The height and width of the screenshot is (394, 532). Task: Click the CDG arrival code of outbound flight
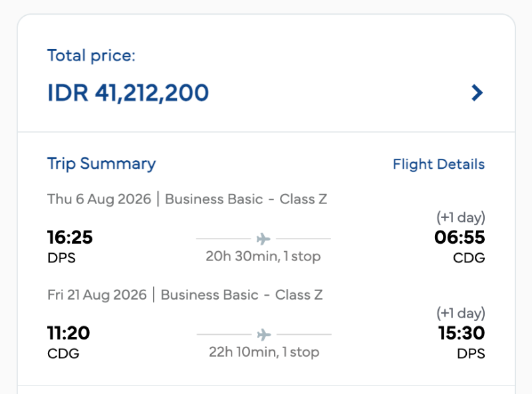point(470,258)
